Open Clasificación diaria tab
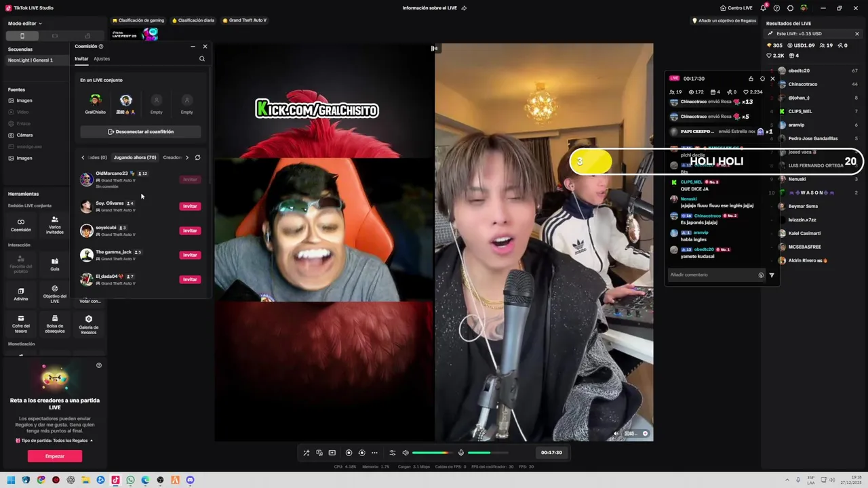 pyautogui.click(x=193, y=20)
